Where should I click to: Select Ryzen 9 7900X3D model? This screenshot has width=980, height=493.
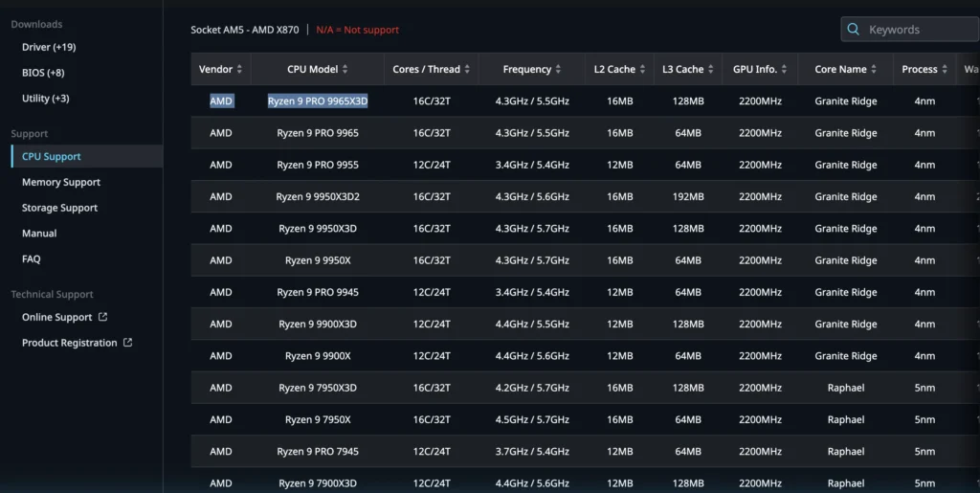pos(318,483)
